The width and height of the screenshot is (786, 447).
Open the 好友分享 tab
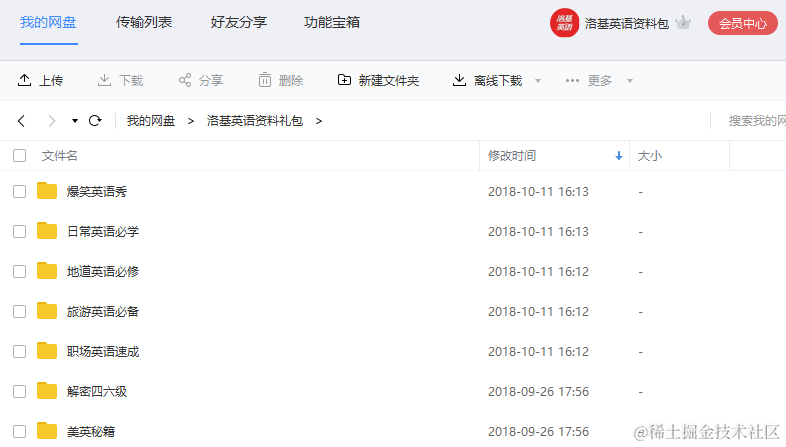point(239,23)
